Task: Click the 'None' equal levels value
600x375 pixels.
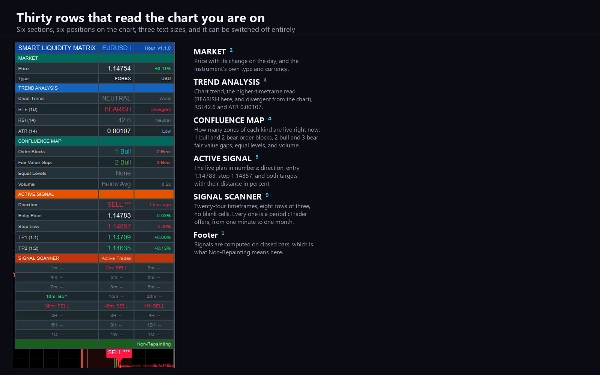Action: click(123, 173)
